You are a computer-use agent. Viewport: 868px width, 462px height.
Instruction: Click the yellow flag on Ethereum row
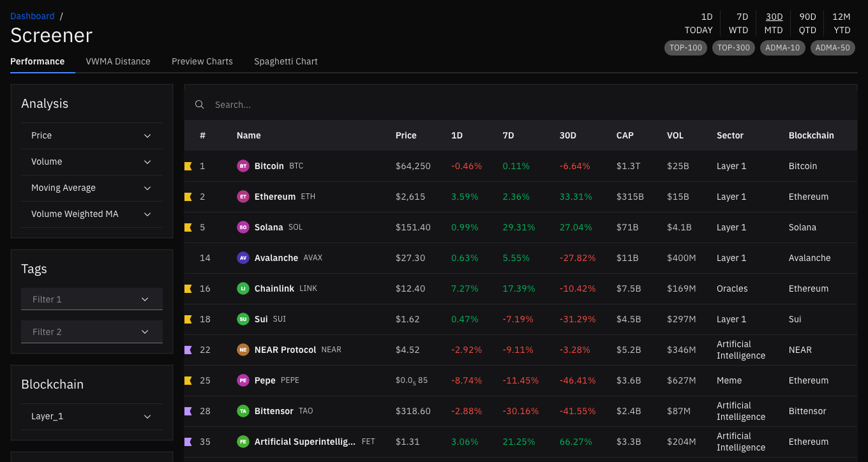[188, 197]
